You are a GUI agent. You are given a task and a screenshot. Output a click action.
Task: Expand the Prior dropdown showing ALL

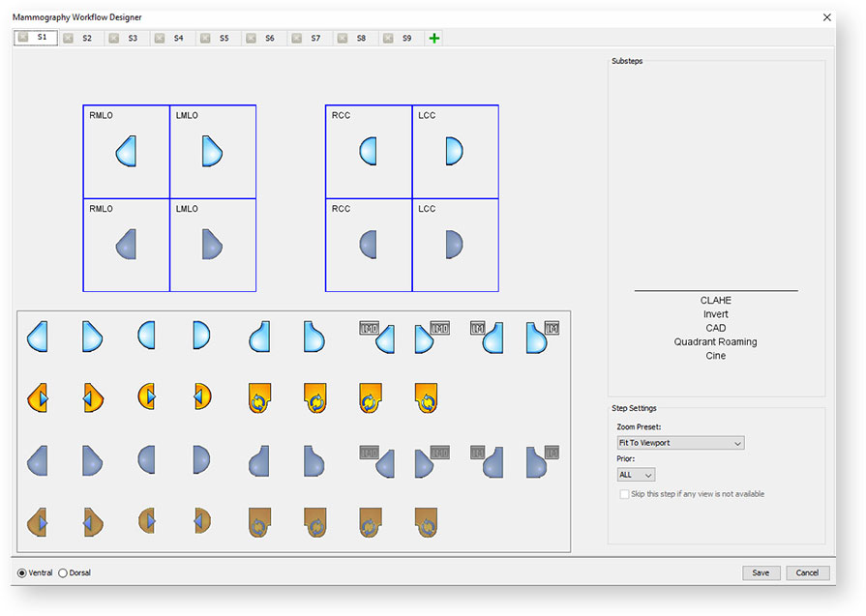coord(636,475)
